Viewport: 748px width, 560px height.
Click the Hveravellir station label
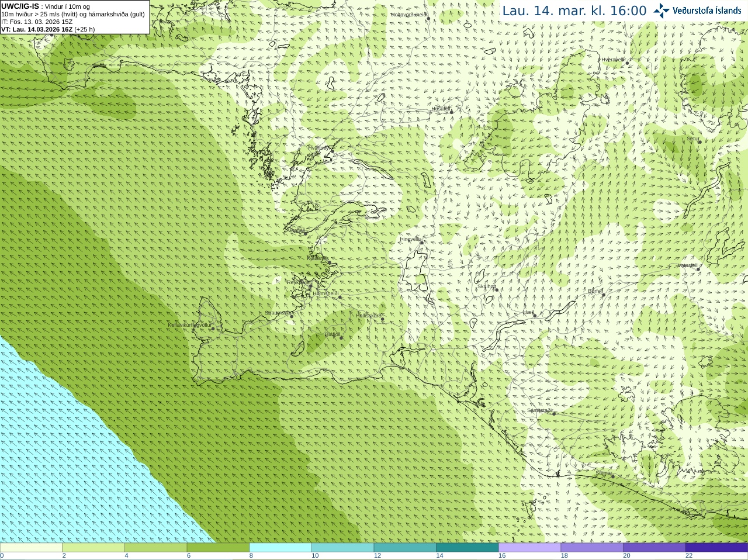pos(614,60)
